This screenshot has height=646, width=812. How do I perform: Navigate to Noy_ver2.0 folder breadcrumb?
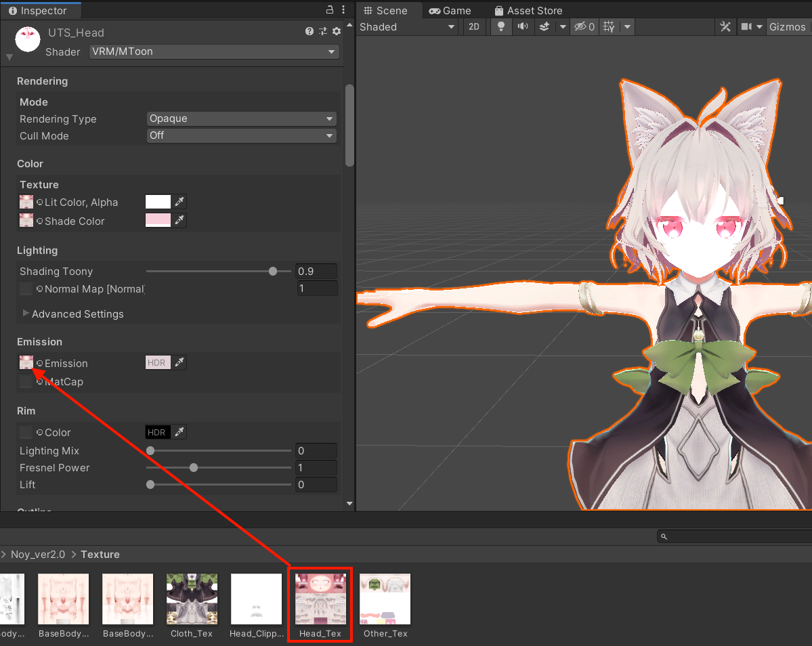point(38,555)
